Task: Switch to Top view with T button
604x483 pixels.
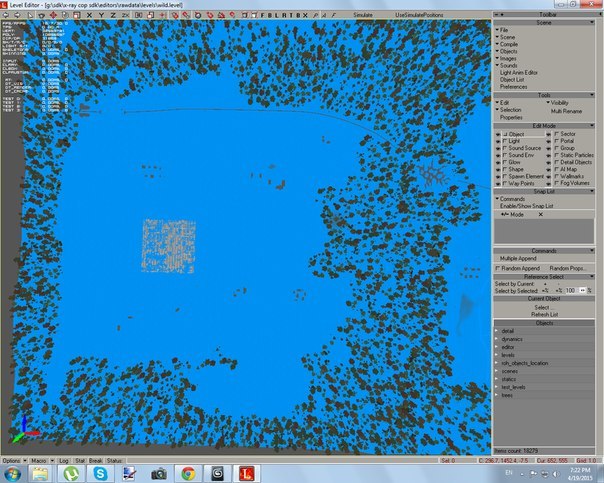Action: pos(291,15)
